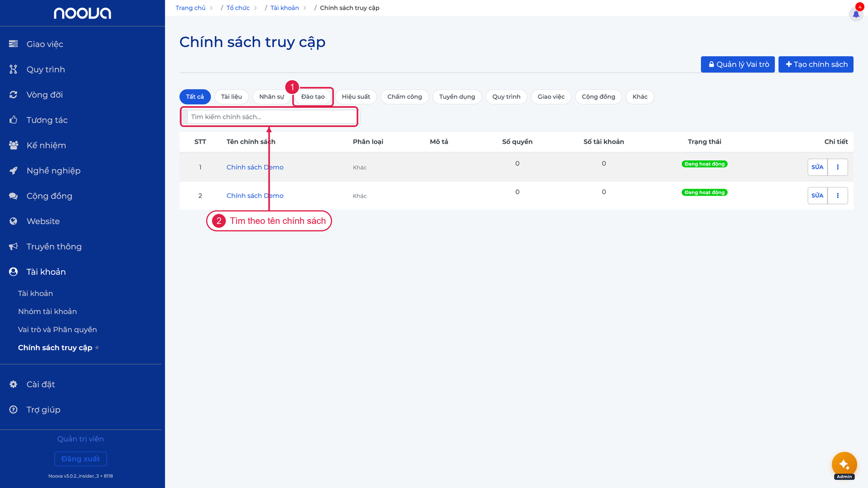Open the notifications bell

pyautogui.click(x=856, y=14)
